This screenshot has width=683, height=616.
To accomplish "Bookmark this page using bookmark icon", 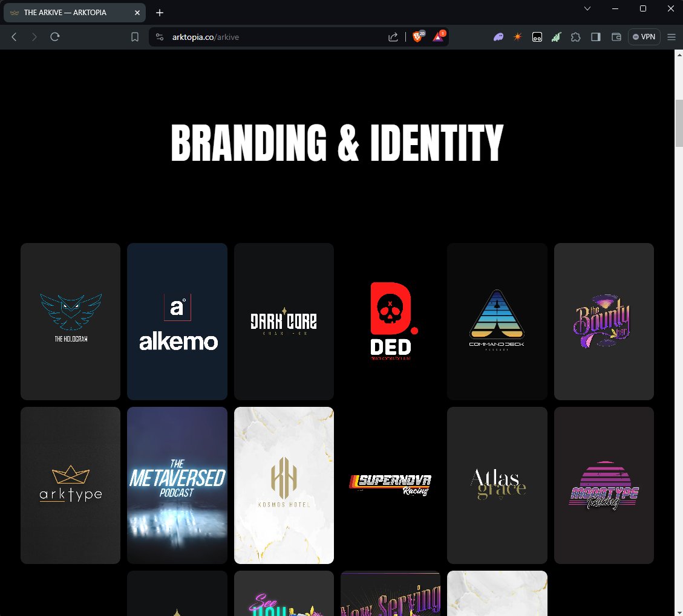I will click(135, 37).
